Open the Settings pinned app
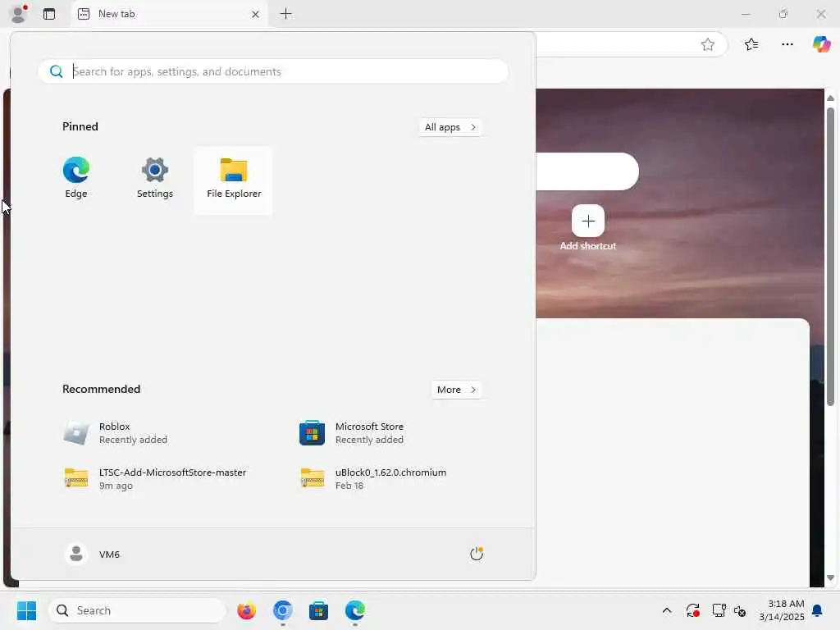The height and width of the screenshot is (630, 840). pos(155,179)
